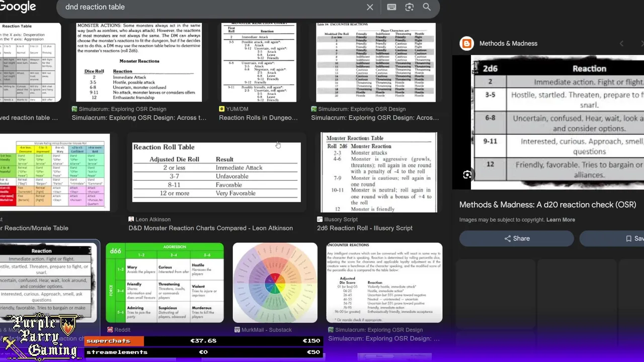The image size is (644, 362).
Task: Click the Leon Atkinson source label
Action: pos(153,219)
